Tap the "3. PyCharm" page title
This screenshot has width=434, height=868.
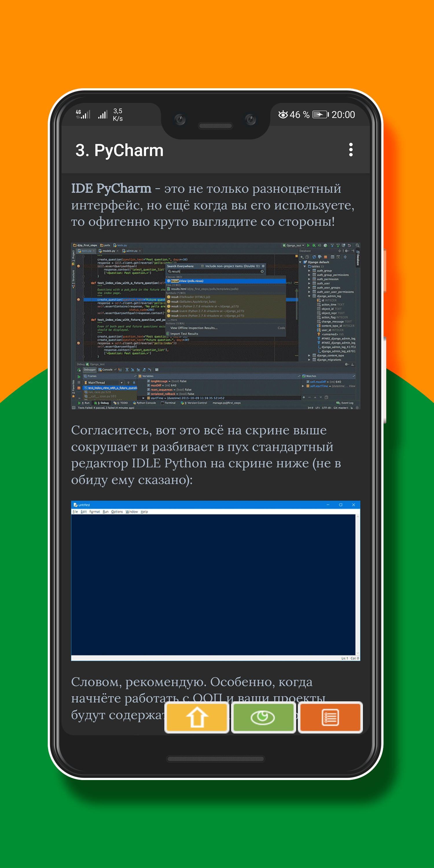click(x=119, y=150)
